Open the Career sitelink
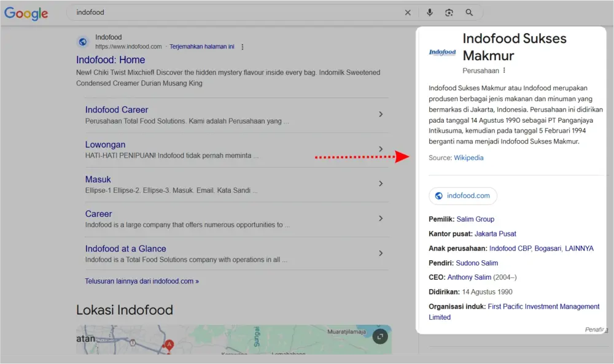The width and height of the screenshot is (614, 364). pyautogui.click(x=98, y=214)
